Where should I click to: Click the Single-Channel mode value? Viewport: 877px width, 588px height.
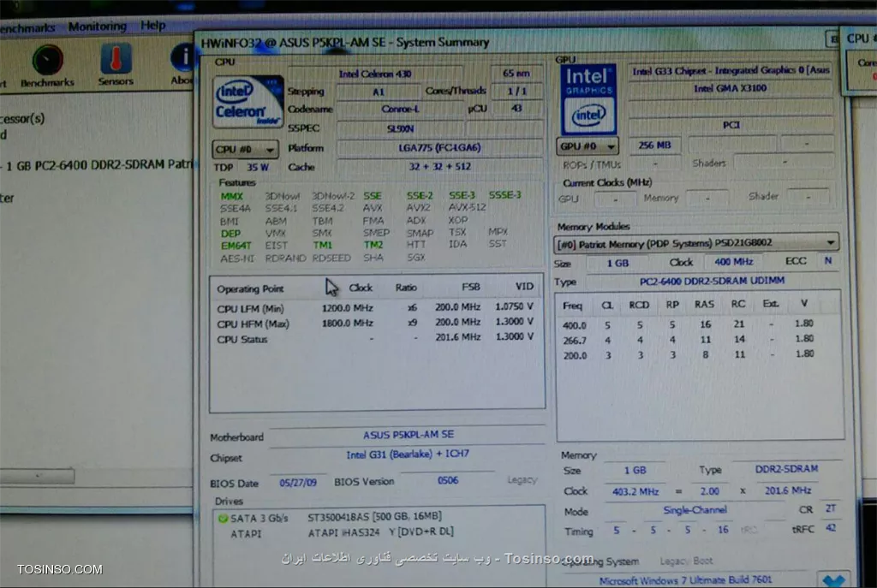pos(695,510)
